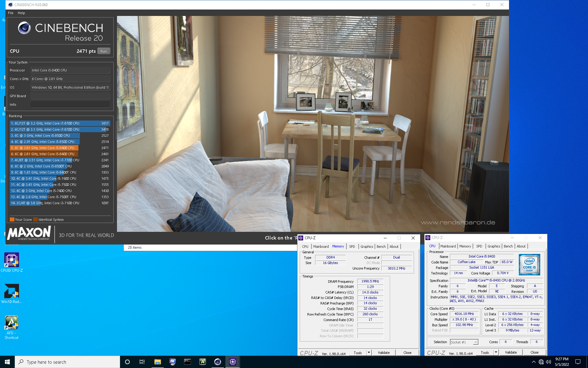Select the Graphics tab in Memory CPU-Z window
Viewport: 588px width, 368px height.
367,247
